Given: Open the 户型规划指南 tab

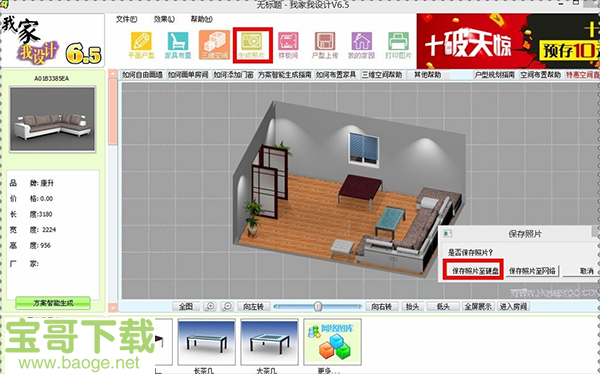Looking at the screenshot, I should tap(494, 75).
